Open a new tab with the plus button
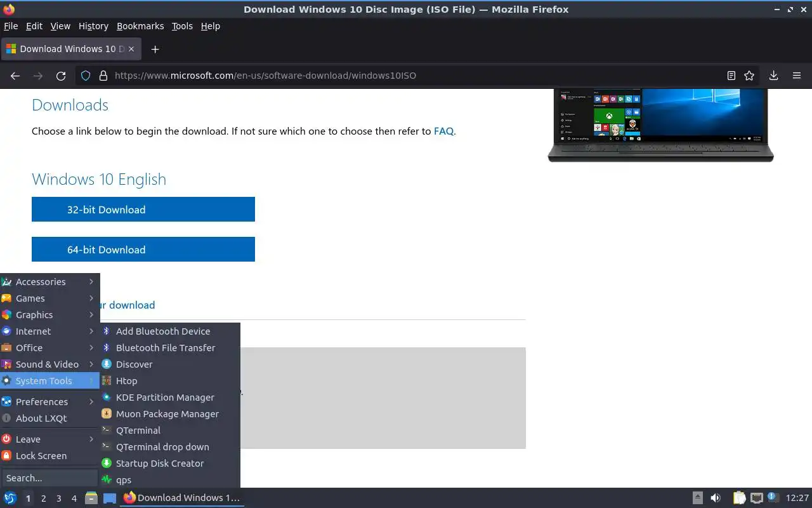Image resolution: width=812 pixels, height=508 pixels. click(x=155, y=49)
